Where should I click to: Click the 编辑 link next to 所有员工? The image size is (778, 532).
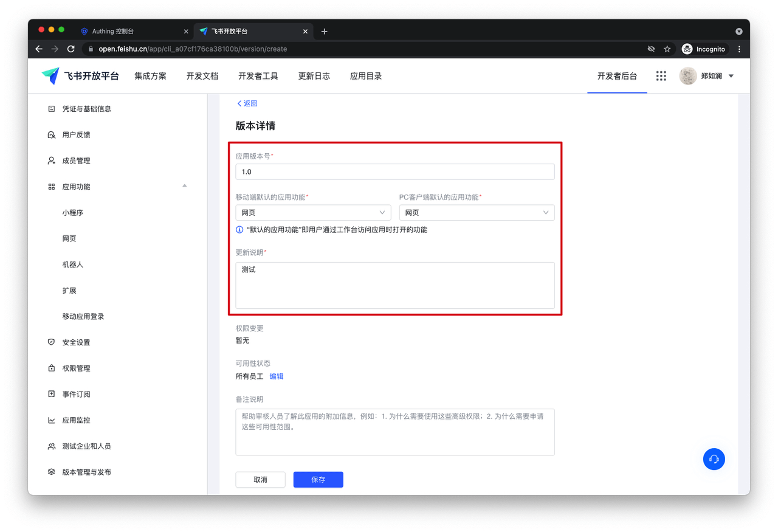coord(277,376)
